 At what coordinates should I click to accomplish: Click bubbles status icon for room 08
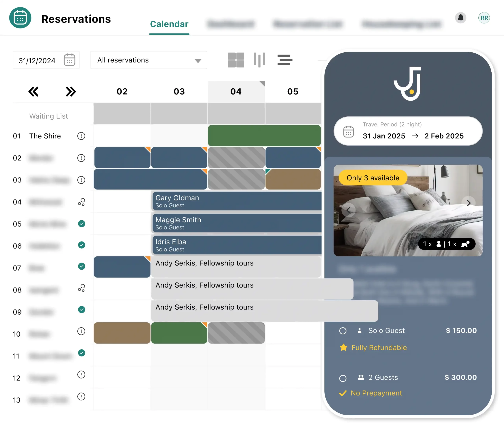click(82, 288)
